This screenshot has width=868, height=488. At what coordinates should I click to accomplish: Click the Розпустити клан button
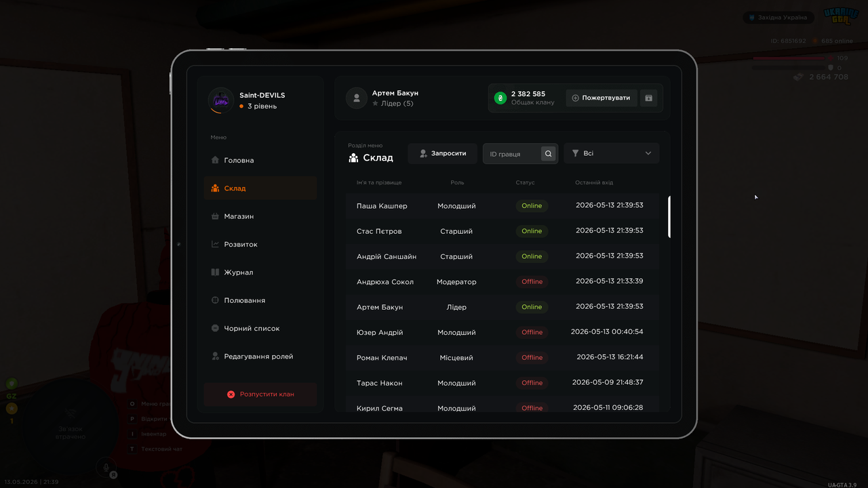260,394
